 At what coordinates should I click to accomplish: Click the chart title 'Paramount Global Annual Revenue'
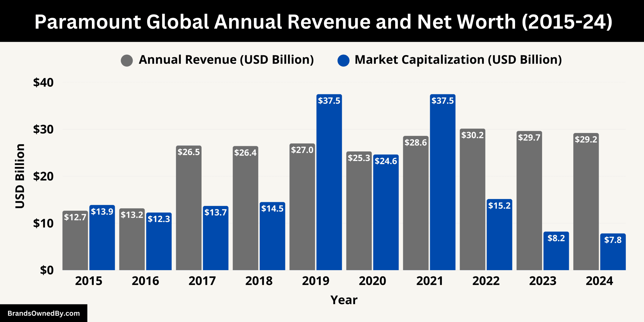tap(323, 21)
